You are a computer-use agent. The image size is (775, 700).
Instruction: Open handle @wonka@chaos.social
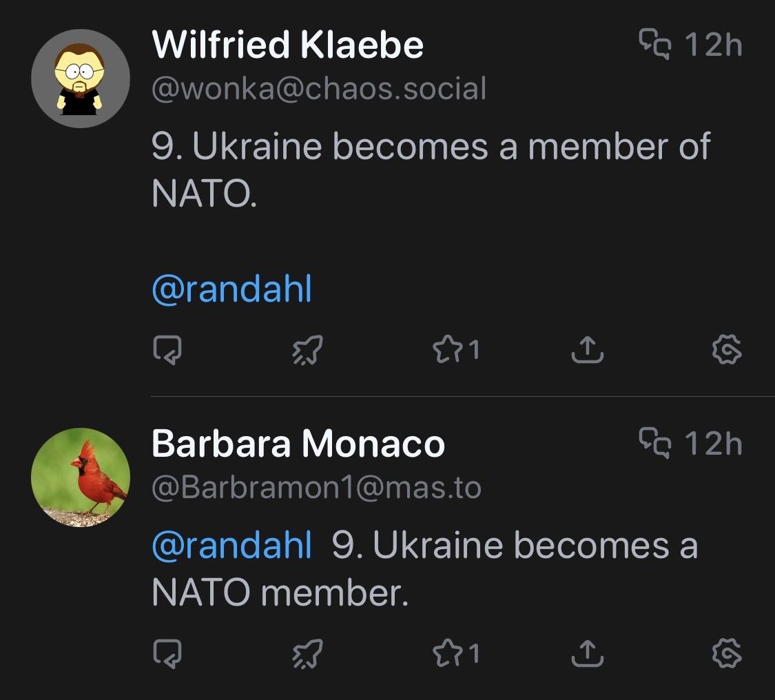(x=318, y=89)
